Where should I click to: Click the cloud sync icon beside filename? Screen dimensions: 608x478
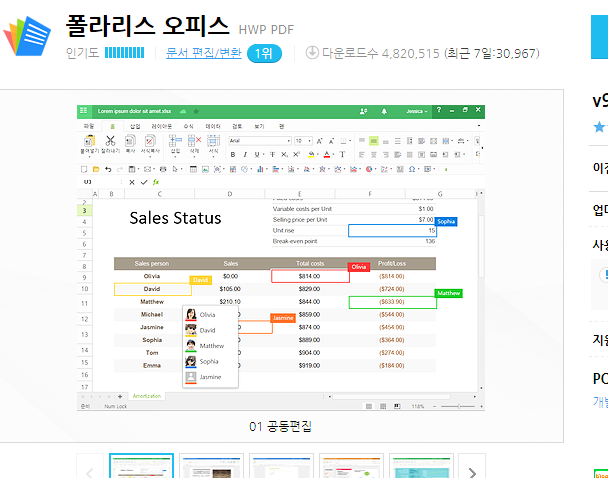pyautogui.click(x=183, y=111)
